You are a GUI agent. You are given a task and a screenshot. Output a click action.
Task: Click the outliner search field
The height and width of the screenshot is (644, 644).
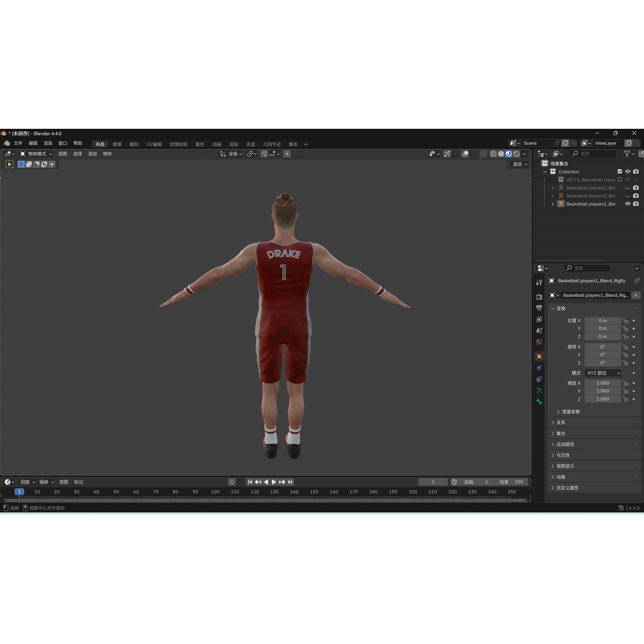tap(594, 154)
